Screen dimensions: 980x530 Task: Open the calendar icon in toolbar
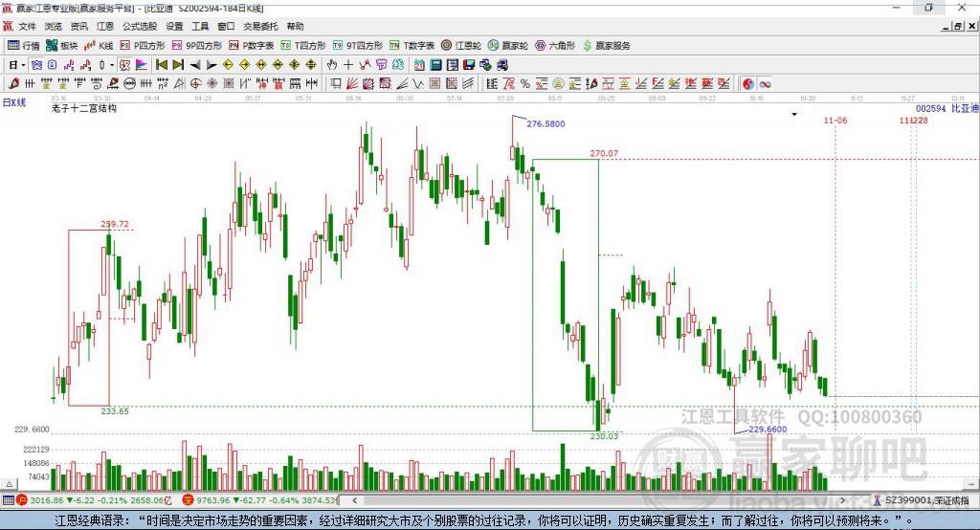(419, 65)
